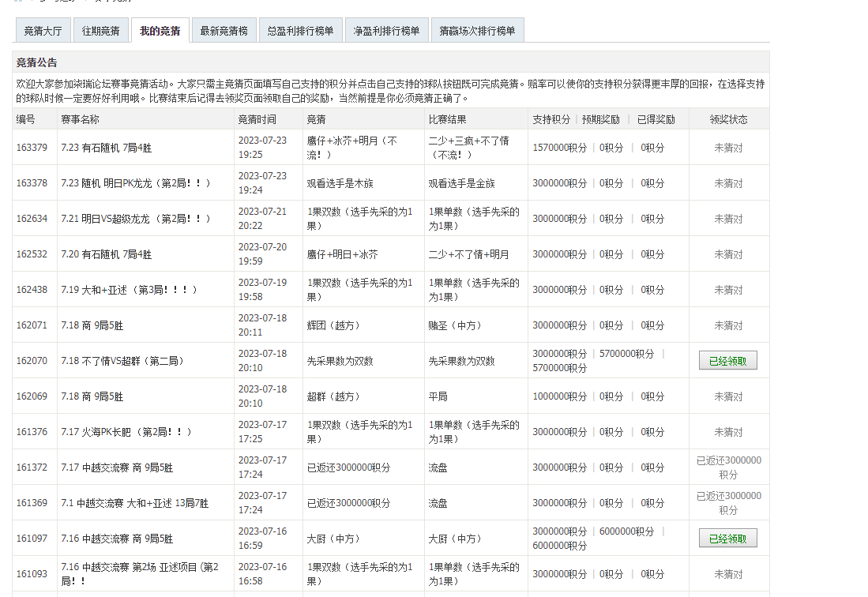Open event 7.23 随机 明日PK龙龙
The image size is (868, 597).
136,183
